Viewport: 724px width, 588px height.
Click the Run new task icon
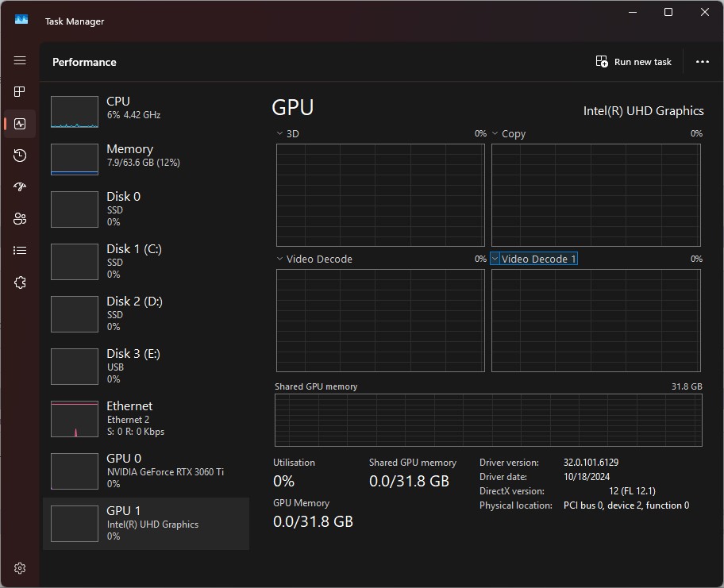602,61
